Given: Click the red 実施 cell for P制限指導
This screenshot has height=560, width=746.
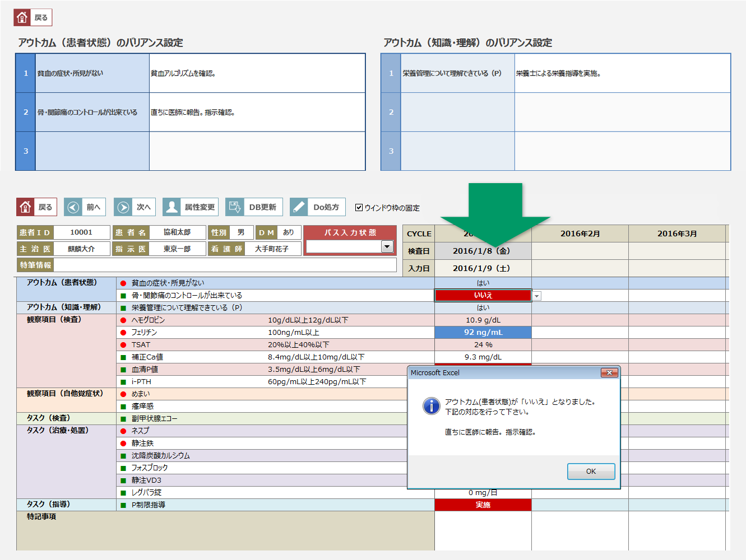Looking at the screenshot, I should coord(483,505).
